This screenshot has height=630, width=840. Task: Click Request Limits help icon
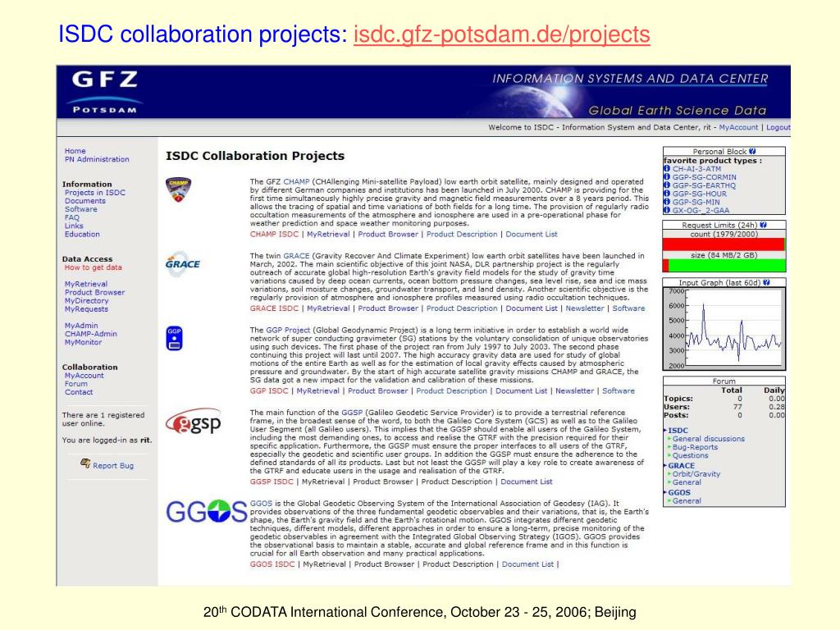[764, 225]
